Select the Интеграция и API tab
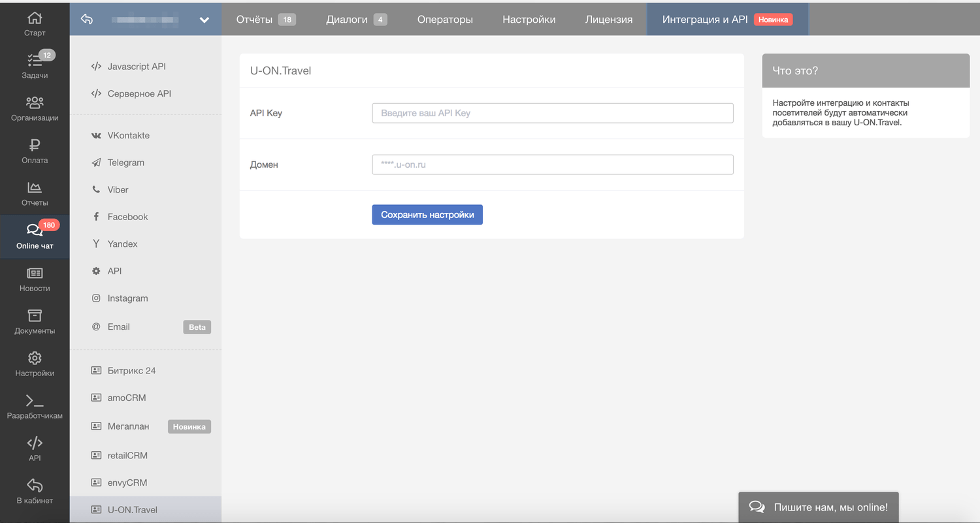The image size is (980, 523). (x=727, y=19)
